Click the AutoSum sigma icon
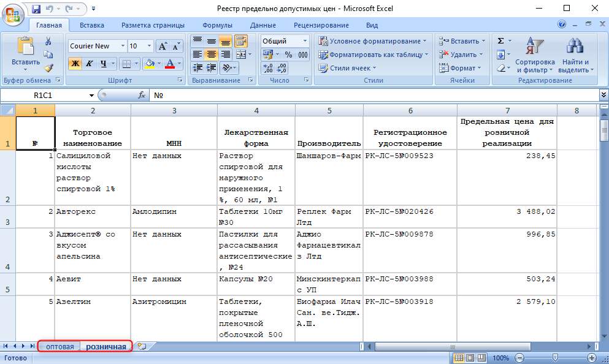Screen dimensions: 609x364 tap(500, 41)
